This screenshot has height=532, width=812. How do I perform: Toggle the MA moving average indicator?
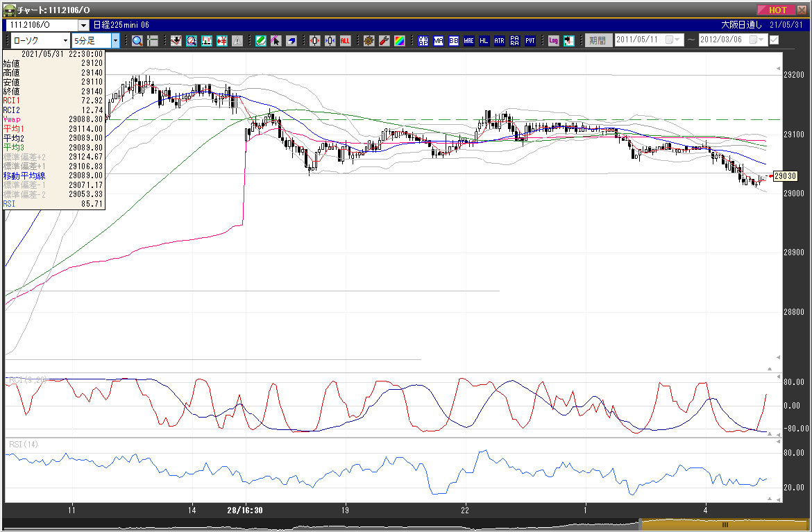(439, 40)
